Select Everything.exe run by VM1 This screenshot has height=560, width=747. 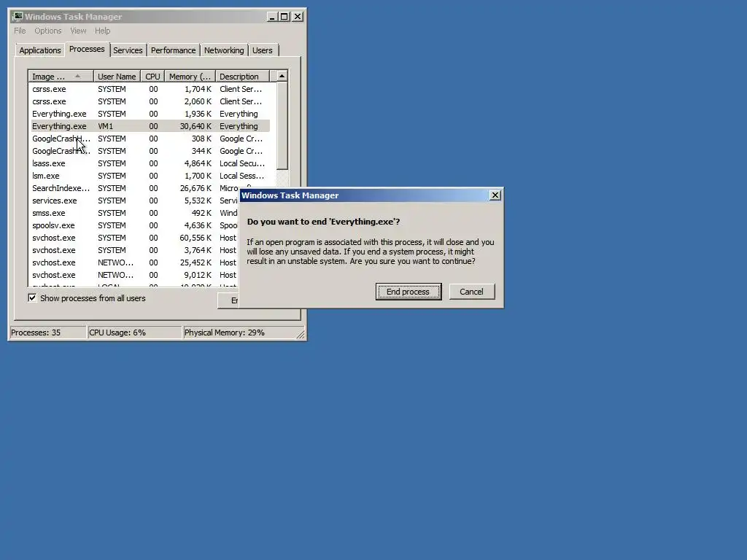point(149,126)
